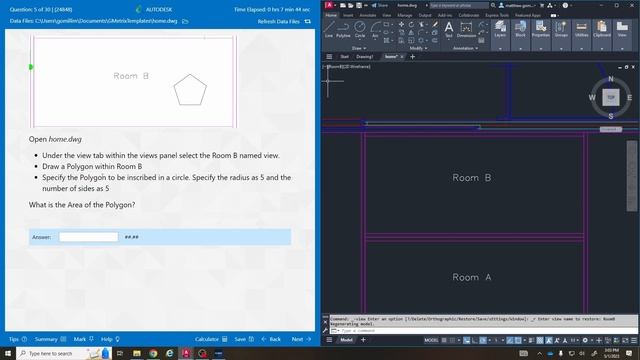Open Chrome from the Windows taskbar
The height and width of the screenshot is (360, 640).
(x=153, y=353)
